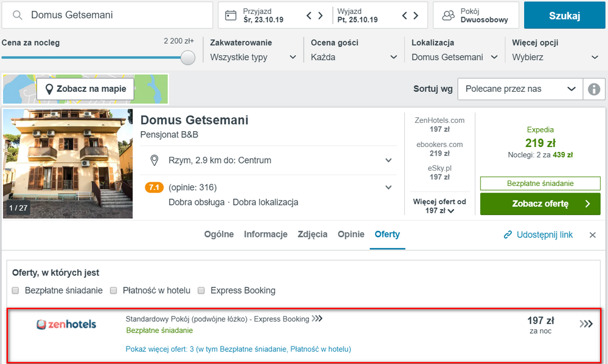Open the Polecane przez nas sort dropdown
608x364 pixels.
pyautogui.click(x=520, y=89)
